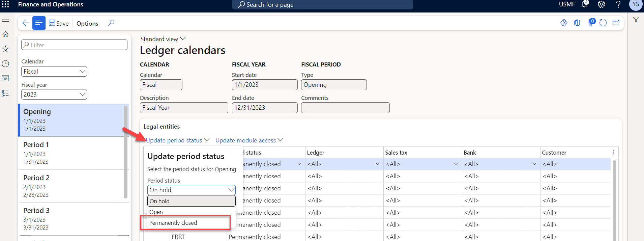Click the Save button
The height and width of the screenshot is (241, 644).
coord(59,23)
